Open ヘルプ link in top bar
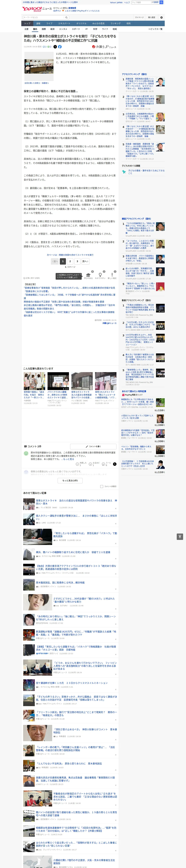 (127, 2)
